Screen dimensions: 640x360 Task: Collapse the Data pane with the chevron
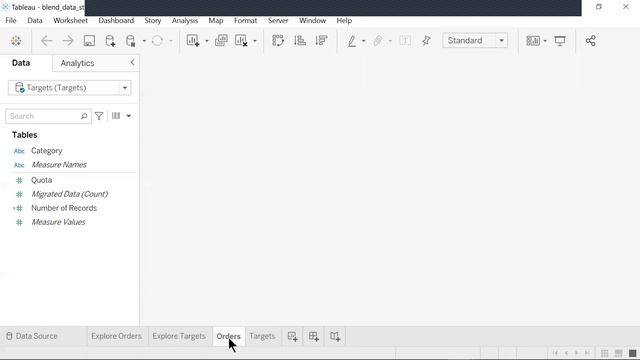click(x=132, y=62)
